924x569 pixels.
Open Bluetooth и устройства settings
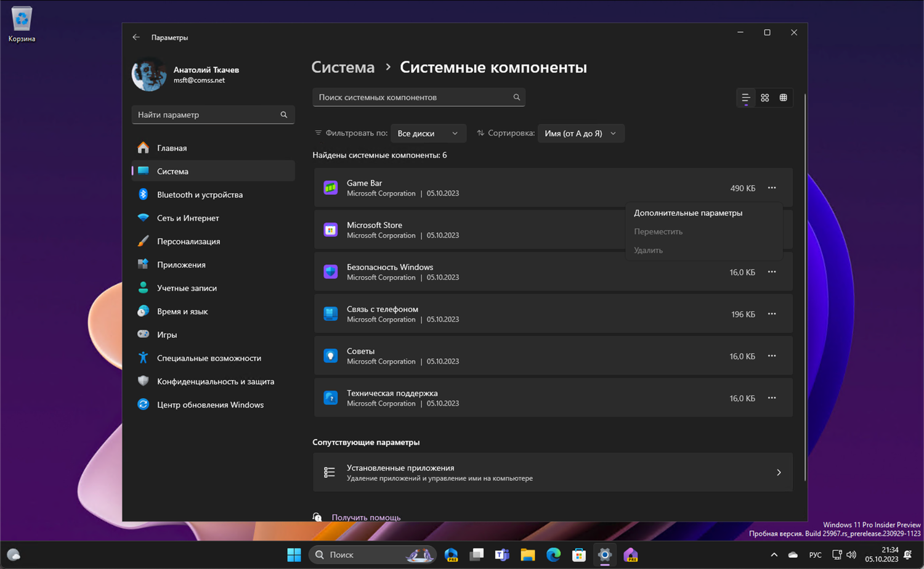click(x=213, y=195)
